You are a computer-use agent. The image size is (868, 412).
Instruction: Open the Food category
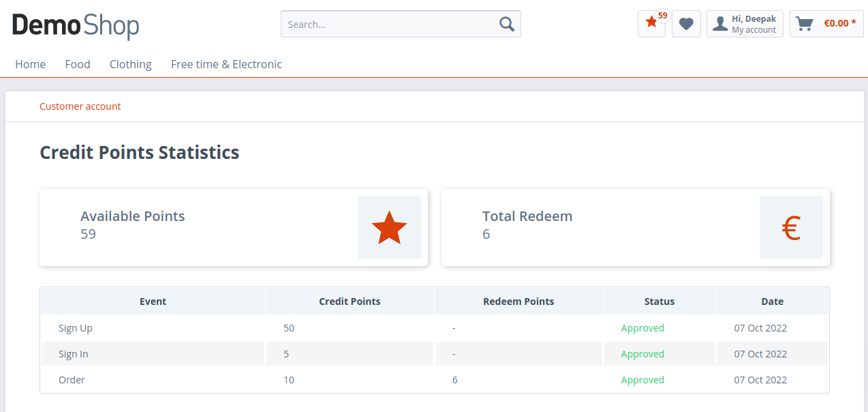pyautogui.click(x=78, y=64)
